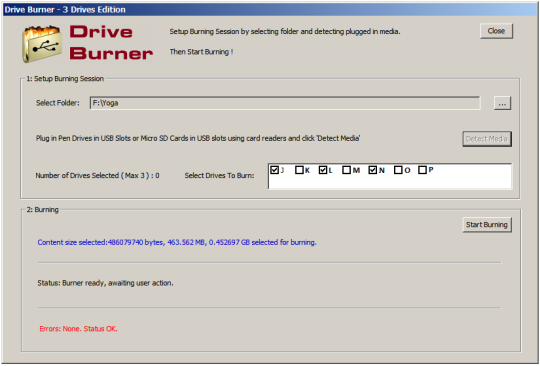
Task: Mark the P drive checkbox
Action: coord(422,170)
